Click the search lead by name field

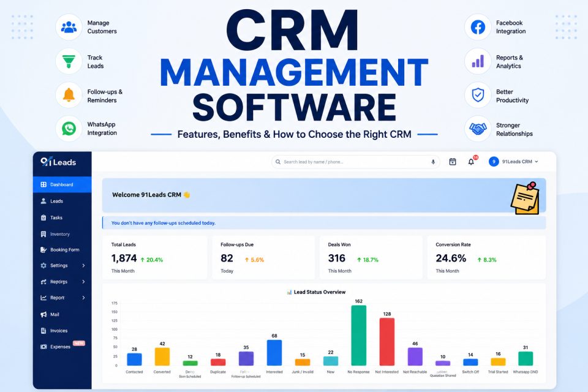[355, 162]
